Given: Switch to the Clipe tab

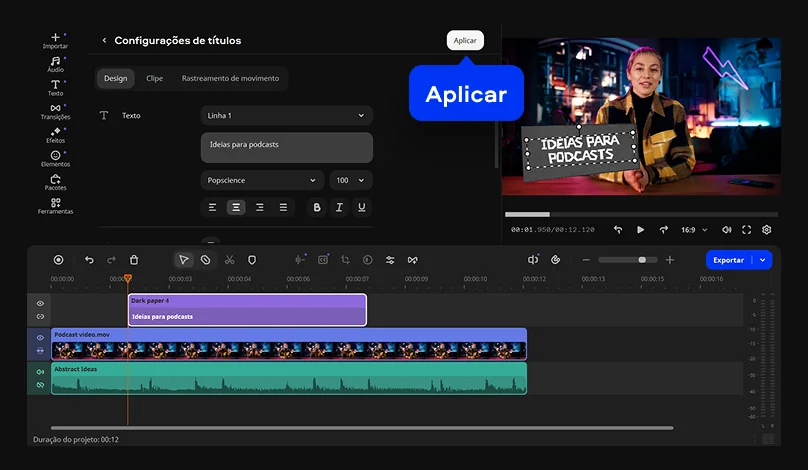Looking at the screenshot, I should point(154,78).
